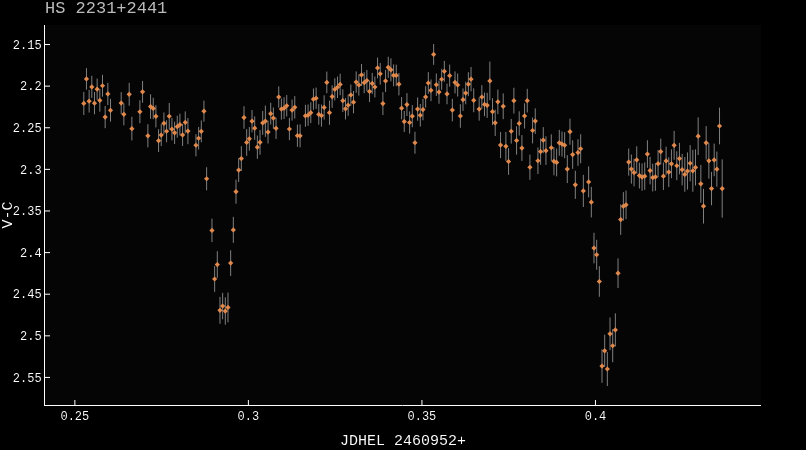The width and height of the screenshot is (806, 450).
Task: Click the 2.55 y-axis tick label
Action: (26, 378)
